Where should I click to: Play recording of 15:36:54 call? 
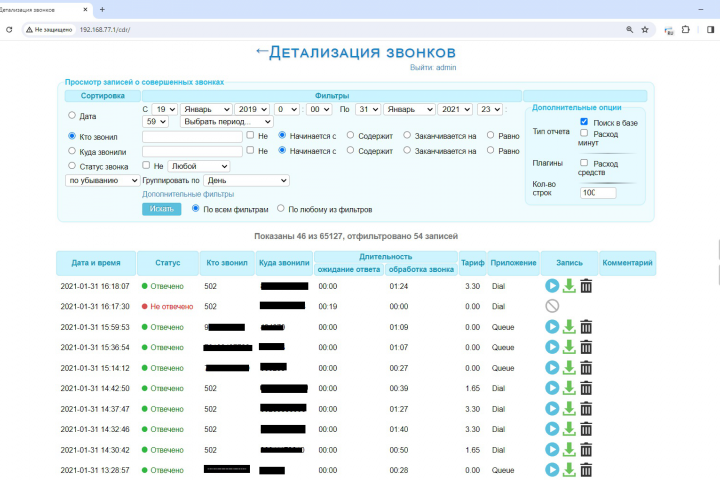pos(552,347)
